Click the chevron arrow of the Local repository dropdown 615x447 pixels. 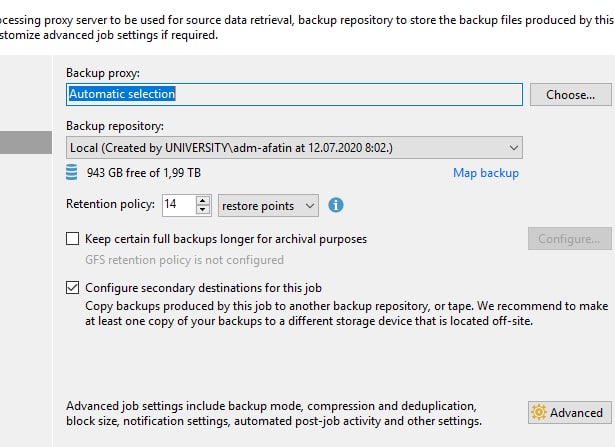(513, 148)
